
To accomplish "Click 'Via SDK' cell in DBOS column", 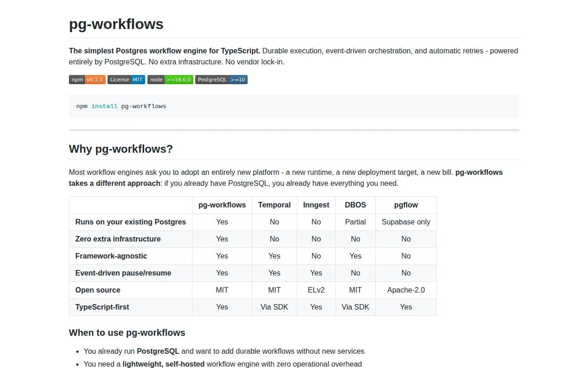I will point(356,307).
